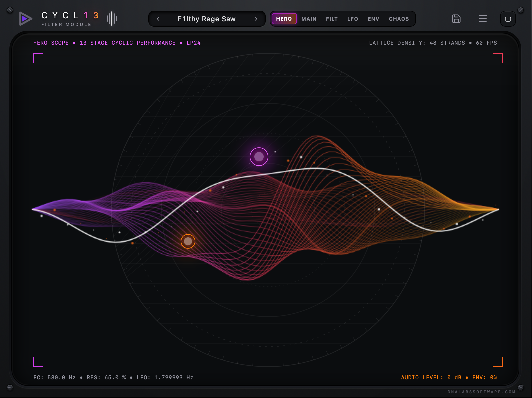
Task: Click the CYCL13 play-triangle logo icon
Action: [25, 19]
